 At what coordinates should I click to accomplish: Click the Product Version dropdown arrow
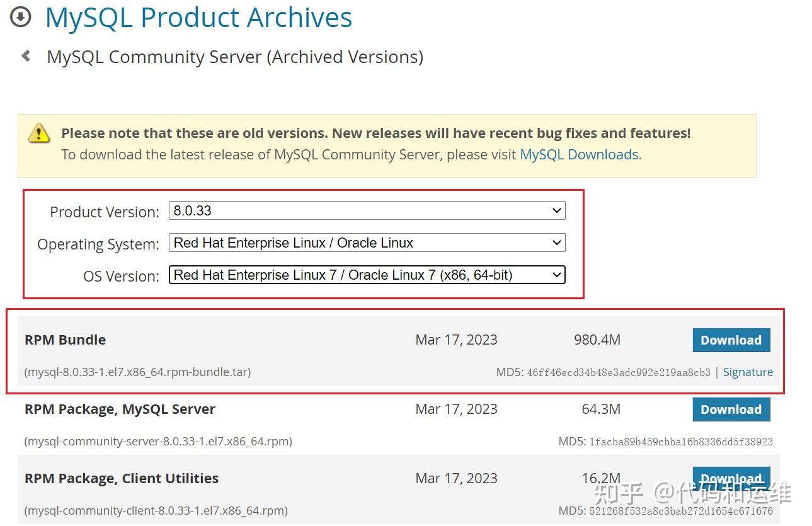(x=556, y=211)
